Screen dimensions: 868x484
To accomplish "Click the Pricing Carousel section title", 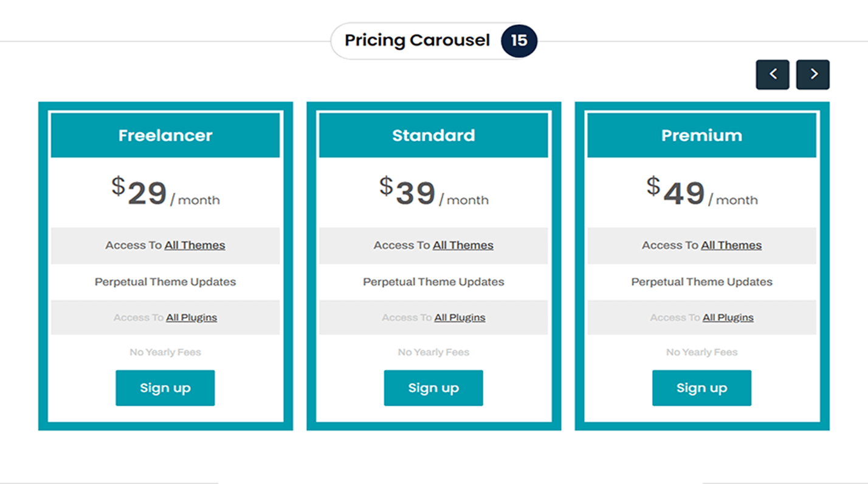I will coord(417,41).
